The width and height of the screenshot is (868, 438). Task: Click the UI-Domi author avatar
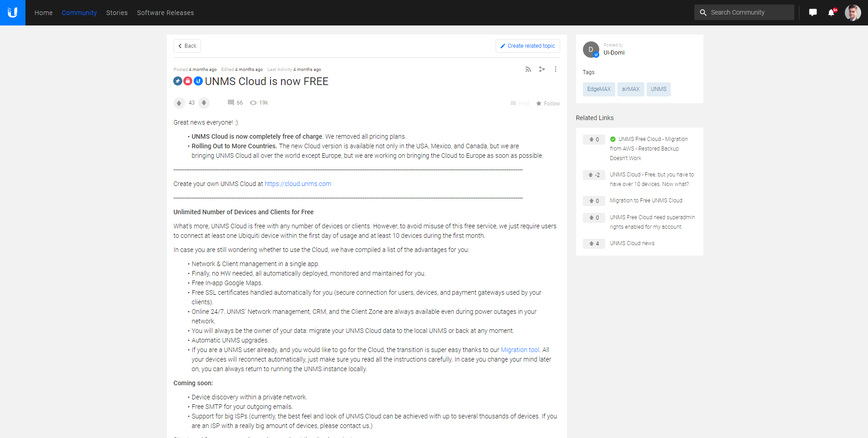pyautogui.click(x=591, y=50)
